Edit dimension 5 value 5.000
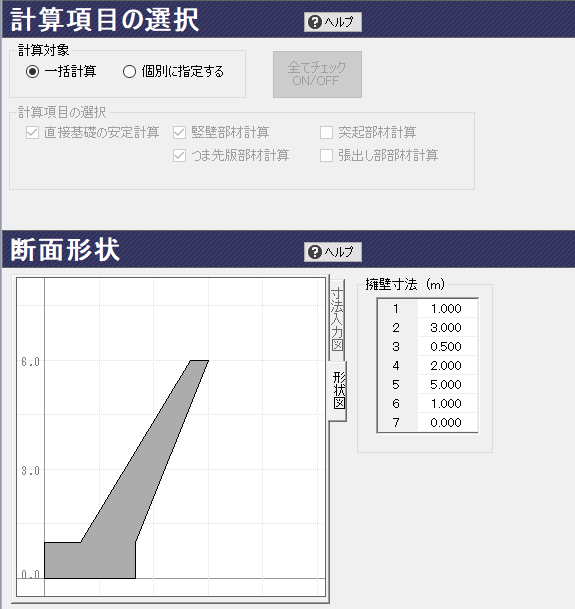Image resolution: width=575 pixels, height=609 pixels. click(447, 385)
